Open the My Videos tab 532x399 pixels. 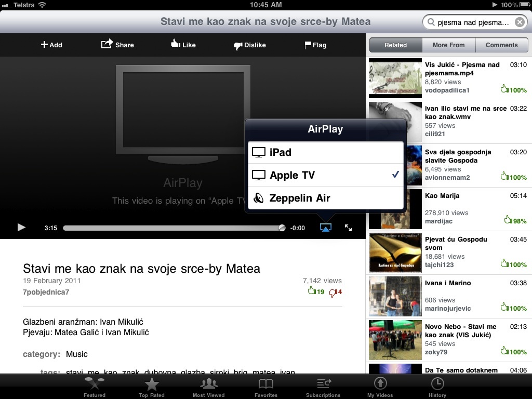point(380,387)
